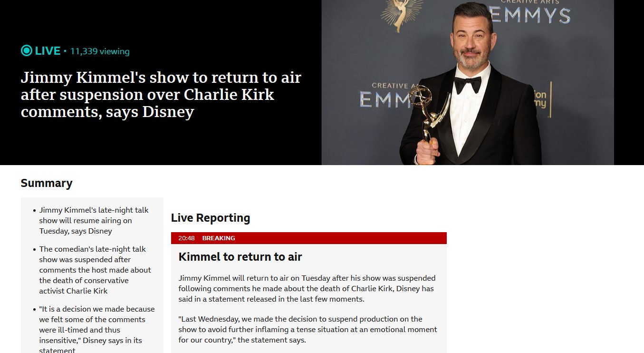Click the "Summary" heading
This screenshot has height=353, width=644.
tap(47, 183)
